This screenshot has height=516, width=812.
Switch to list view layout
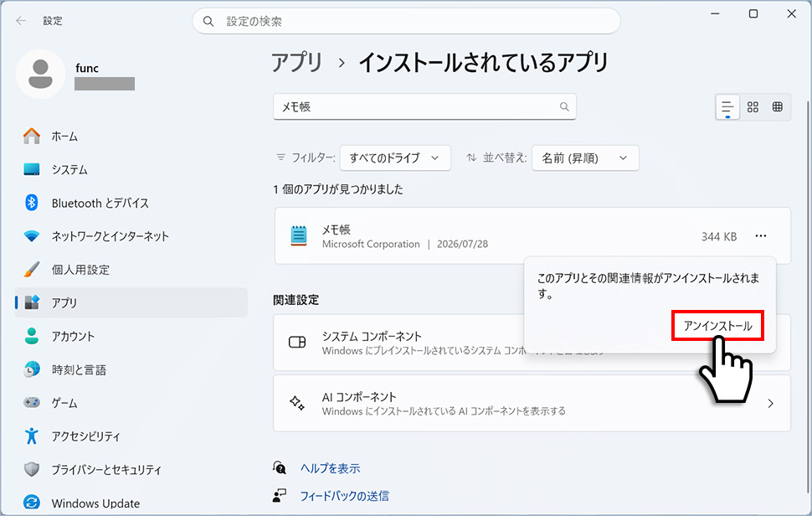(x=727, y=107)
